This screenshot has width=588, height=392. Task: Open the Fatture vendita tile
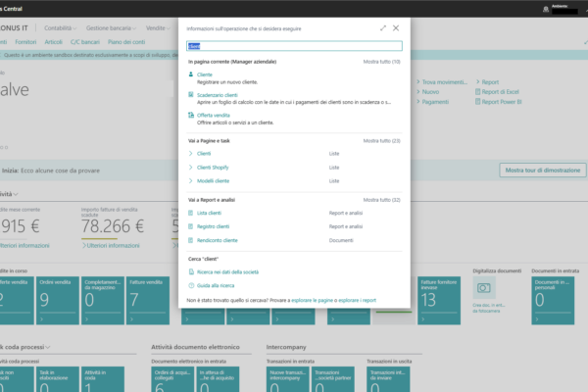tap(148, 301)
